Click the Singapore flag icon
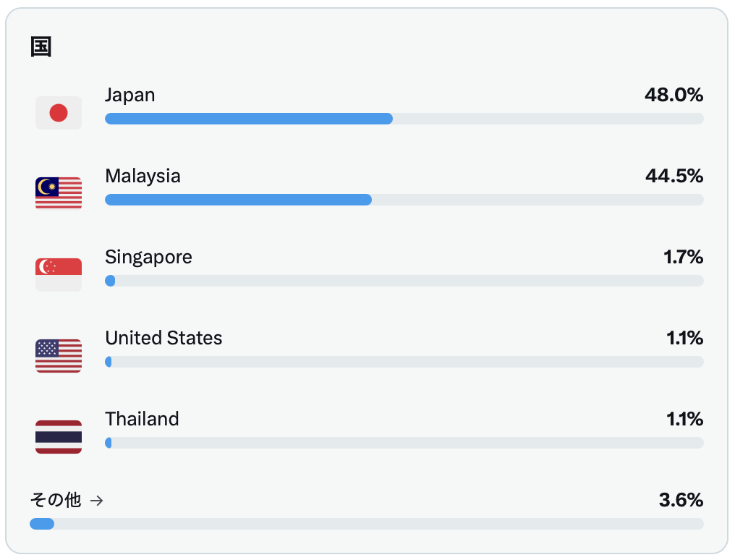The height and width of the screenshot is (560, 735). tap(59, 275)
